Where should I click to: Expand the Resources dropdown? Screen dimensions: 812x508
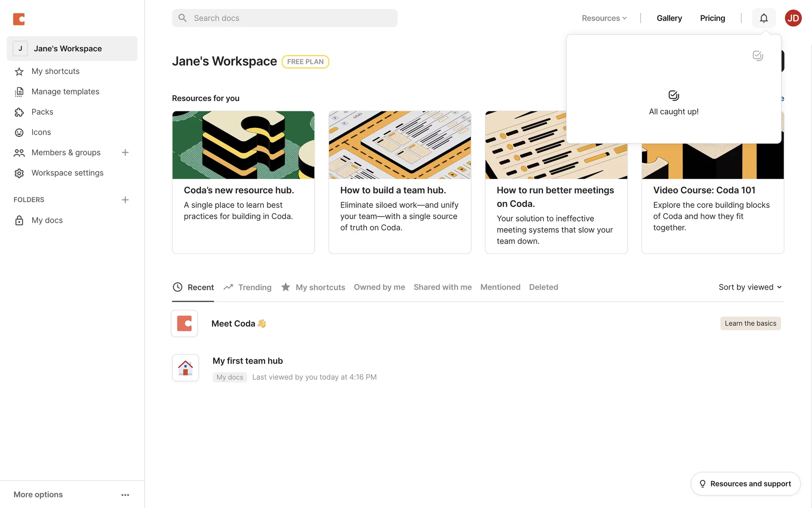[x=604, y=18]
